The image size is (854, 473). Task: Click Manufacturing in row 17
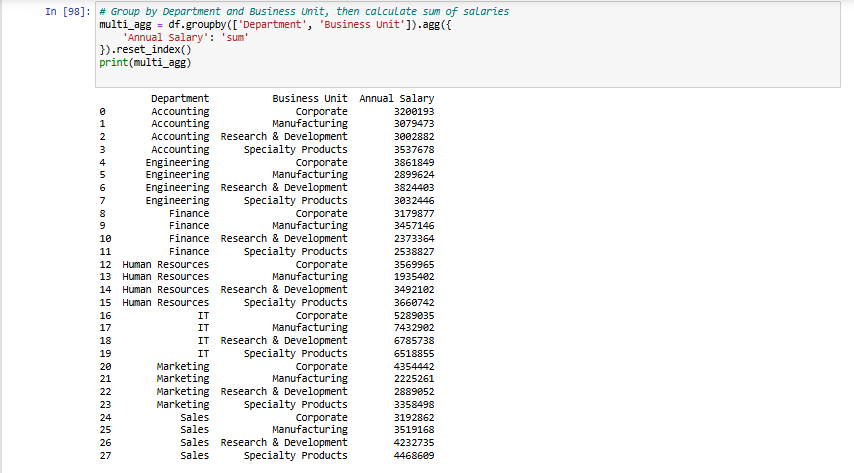310,328
